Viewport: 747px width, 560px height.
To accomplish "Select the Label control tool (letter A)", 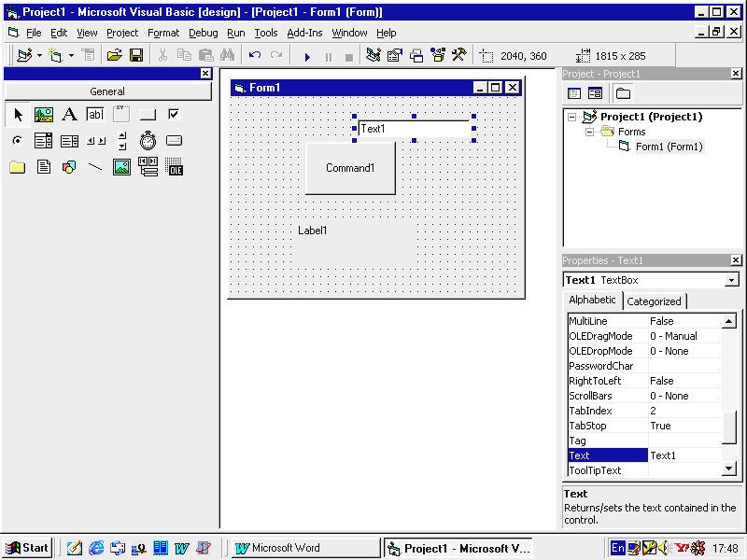I will 69,115.
